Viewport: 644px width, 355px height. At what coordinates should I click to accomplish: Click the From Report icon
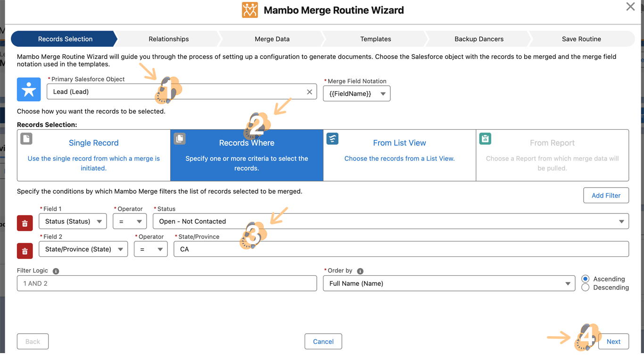485,139
